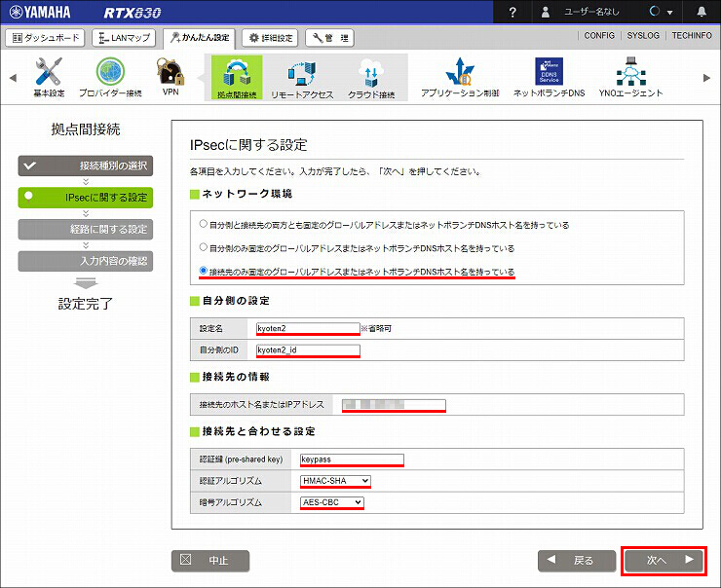Open the TECHINFO link
The height and width of the screenshot is (588, 721).
click(692, 35)
